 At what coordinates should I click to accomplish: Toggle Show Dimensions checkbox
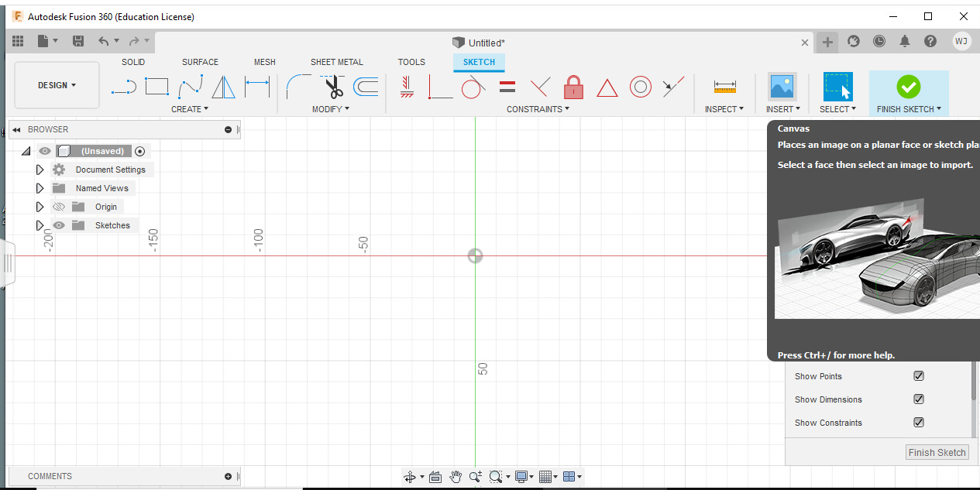pos(919,399)
